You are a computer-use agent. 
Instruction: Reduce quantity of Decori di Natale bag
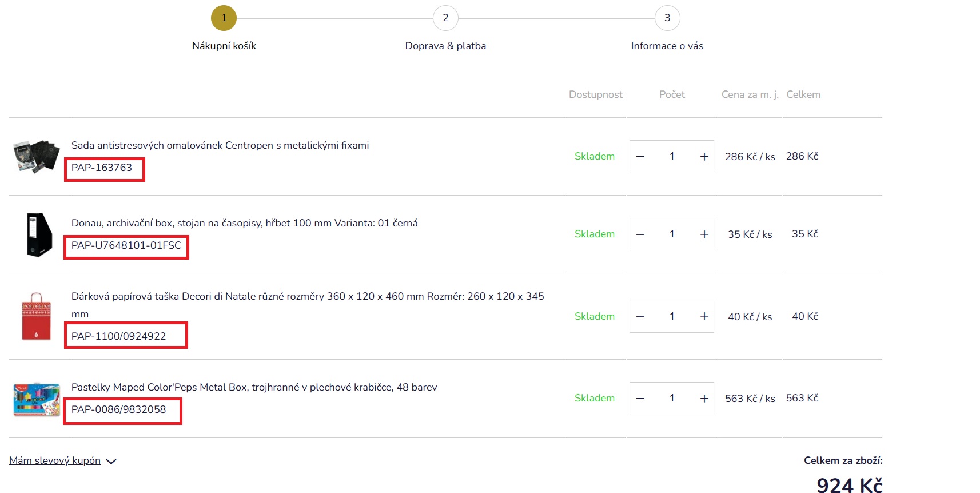pos(640,316)
